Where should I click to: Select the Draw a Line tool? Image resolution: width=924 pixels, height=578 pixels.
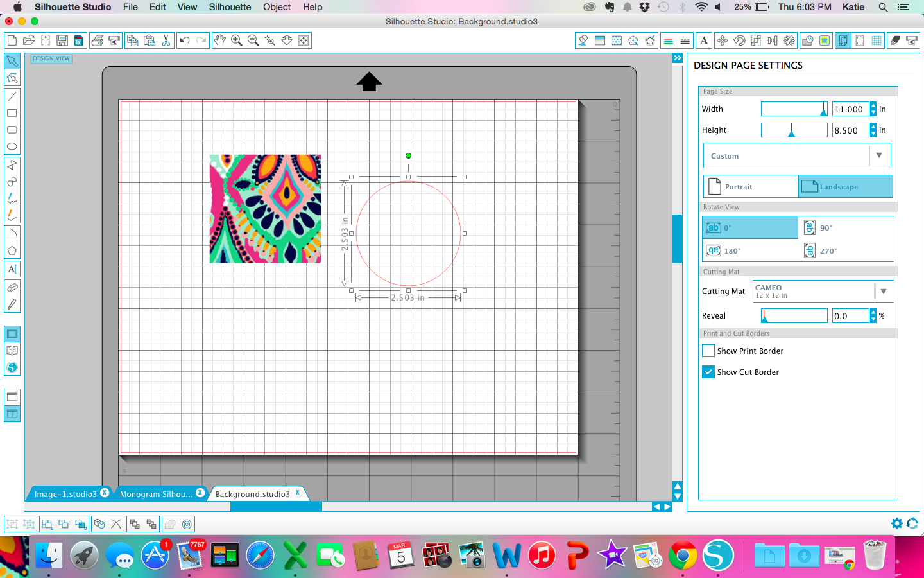[x=12, y=96]
